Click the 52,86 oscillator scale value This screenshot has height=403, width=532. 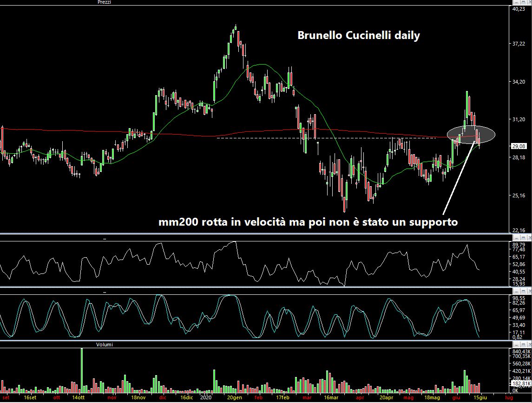click(519, 264)
